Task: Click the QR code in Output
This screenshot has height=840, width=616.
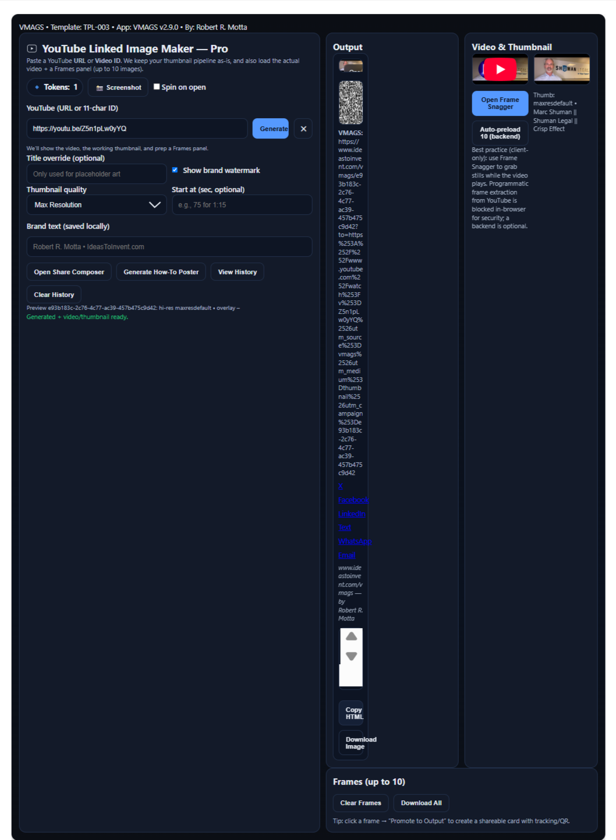Action: coord(351,102)
